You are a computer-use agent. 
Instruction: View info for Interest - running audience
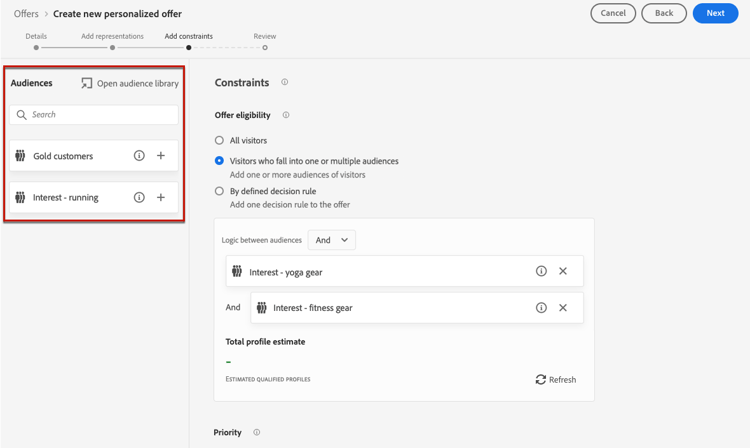tap(139, 197)
